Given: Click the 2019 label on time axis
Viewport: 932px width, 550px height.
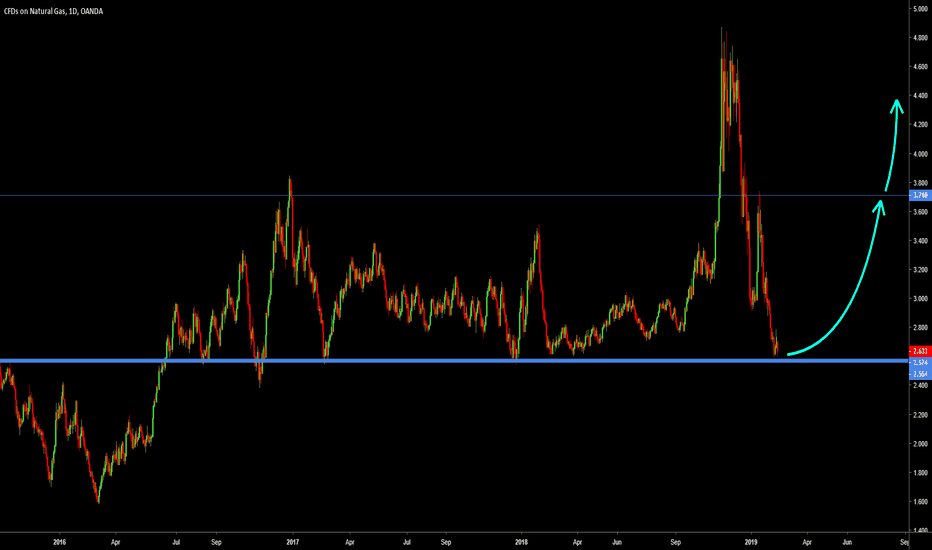Looking at the screenshot, I should 751,542.
